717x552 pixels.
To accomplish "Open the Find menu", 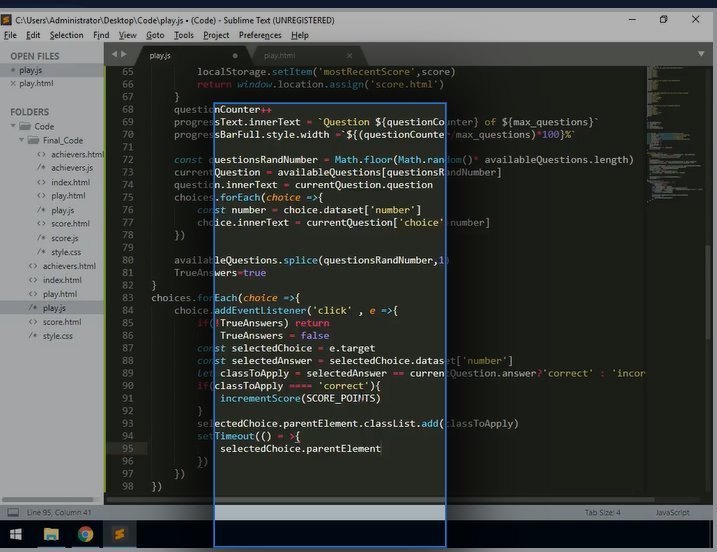I will pyautogui.click(x=101, y=35).
